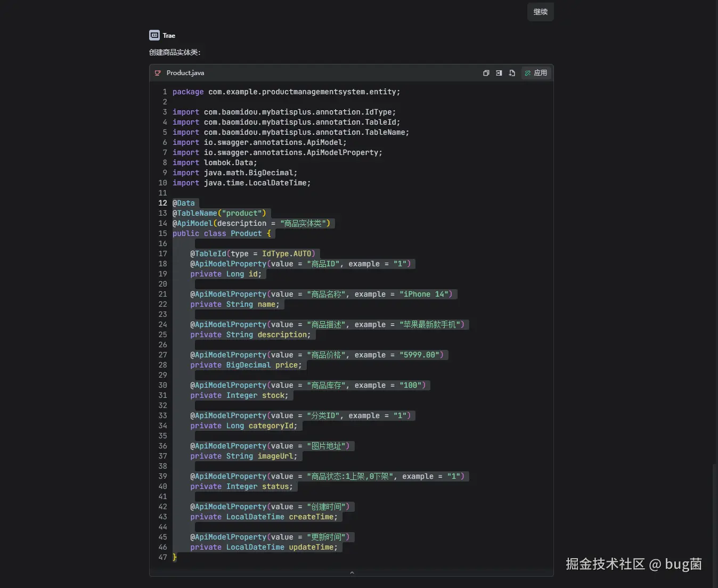Click the package declaration on line 1

click(286, 92)
